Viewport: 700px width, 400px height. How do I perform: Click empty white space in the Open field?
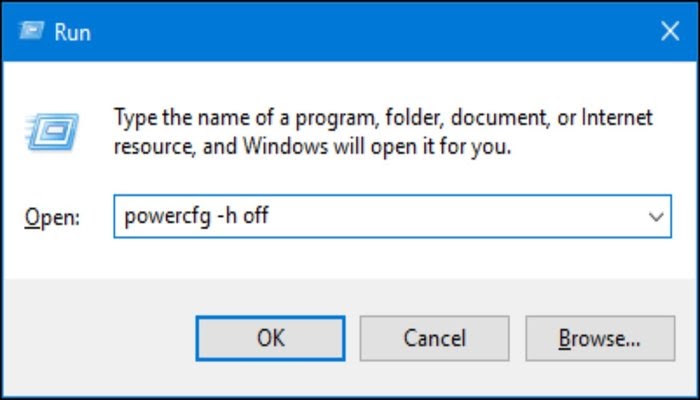coord(455,217)
